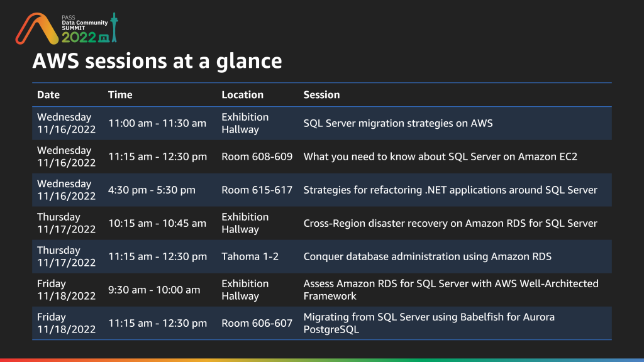
Task: Click the PASS Data Community Summit 2022 logo text
Action: click(84, 30)
